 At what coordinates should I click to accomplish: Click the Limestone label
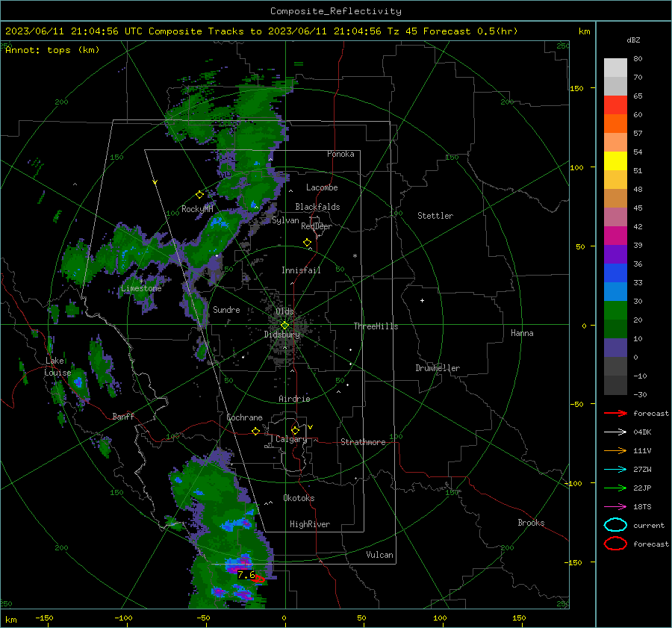coord(141,288)
